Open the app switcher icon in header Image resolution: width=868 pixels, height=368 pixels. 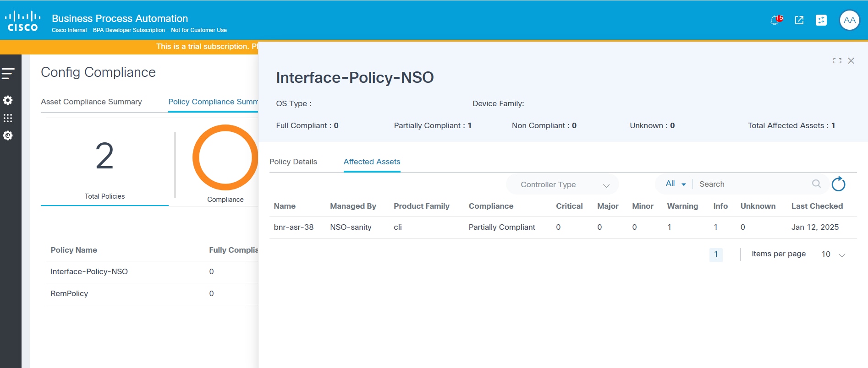[821, 20]
